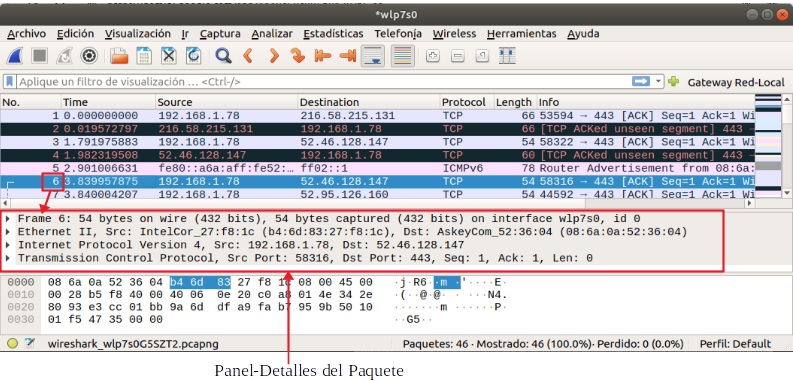Viewport: 793px width, 381px height.
Task: Click Perfil: Default in status bar
Action: [x=735, y=344]
